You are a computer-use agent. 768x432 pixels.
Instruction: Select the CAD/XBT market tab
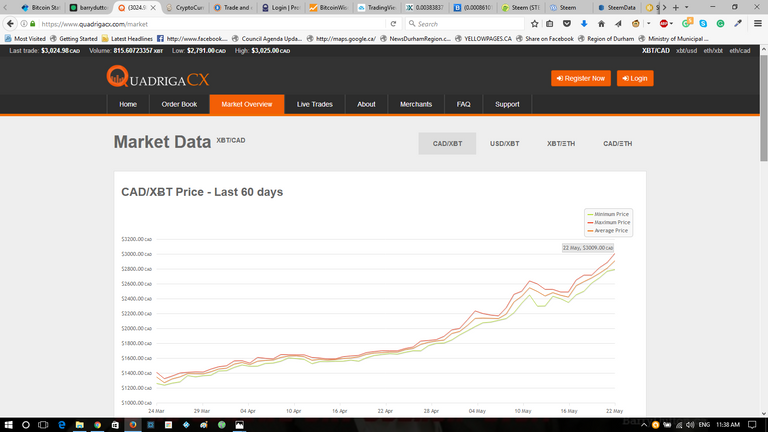447,144
